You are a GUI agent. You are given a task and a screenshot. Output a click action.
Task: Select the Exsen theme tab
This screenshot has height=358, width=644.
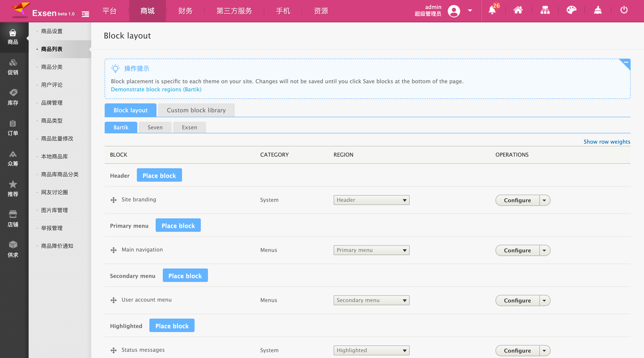(189, 127)
